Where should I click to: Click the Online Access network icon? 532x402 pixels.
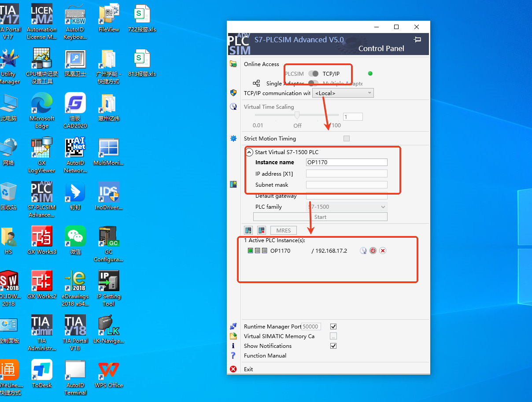(233, 64)
